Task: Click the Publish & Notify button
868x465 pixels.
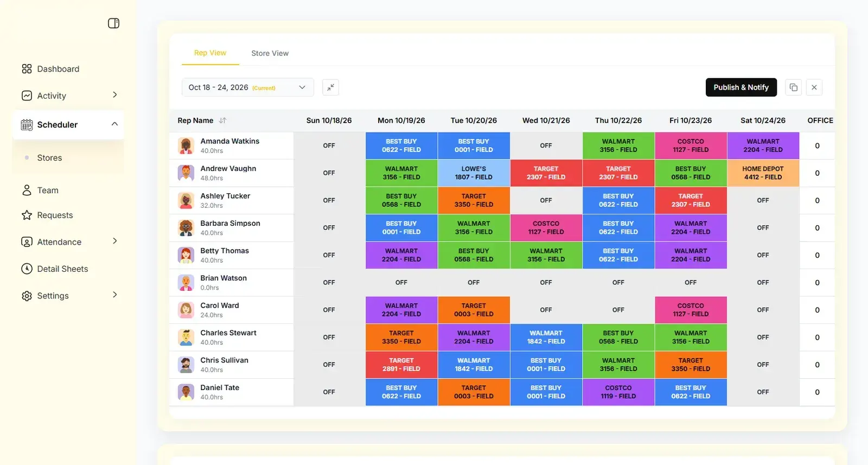Action: tap(741, 87)
